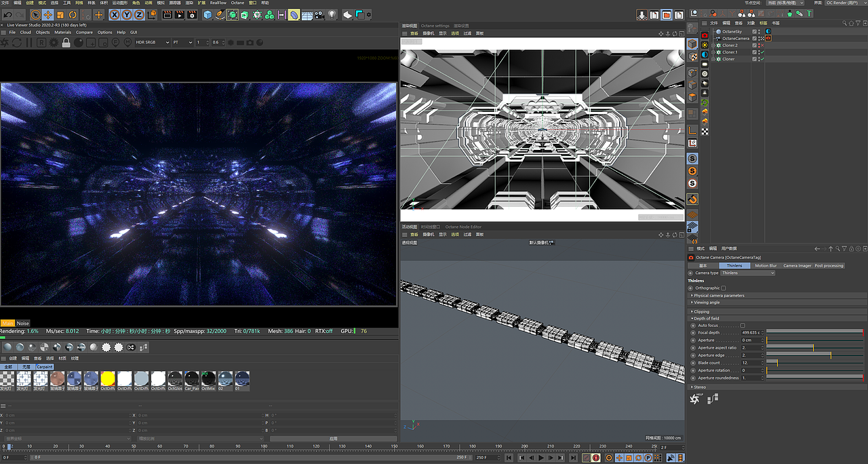Adjust the Blade count slider
The image size is (868, 464).
tap(814, 363)
